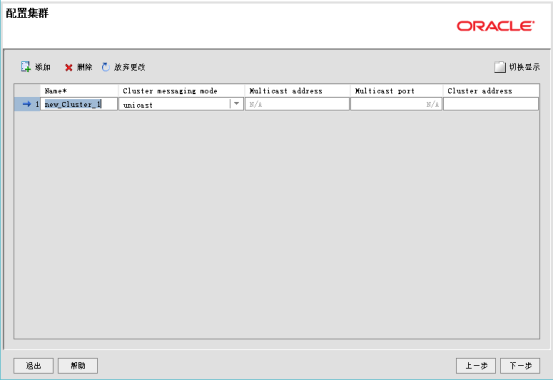Click the Multicast address column header

297,91
